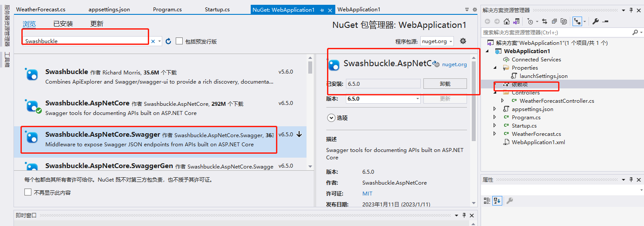644x226 pixels.
Task: Click the preview selected items dash icon
Action: click(605, 21)
